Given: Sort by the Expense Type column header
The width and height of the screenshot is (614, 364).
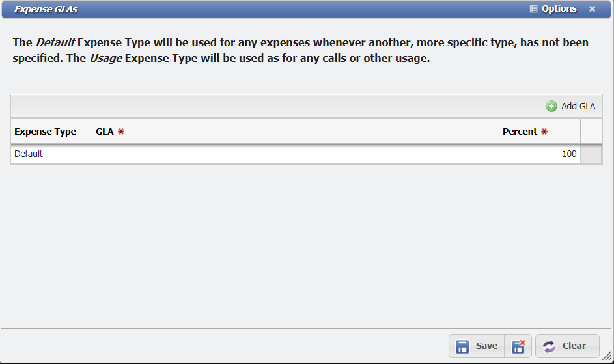Looking at the screenshot, I should [x=46, y=132].
